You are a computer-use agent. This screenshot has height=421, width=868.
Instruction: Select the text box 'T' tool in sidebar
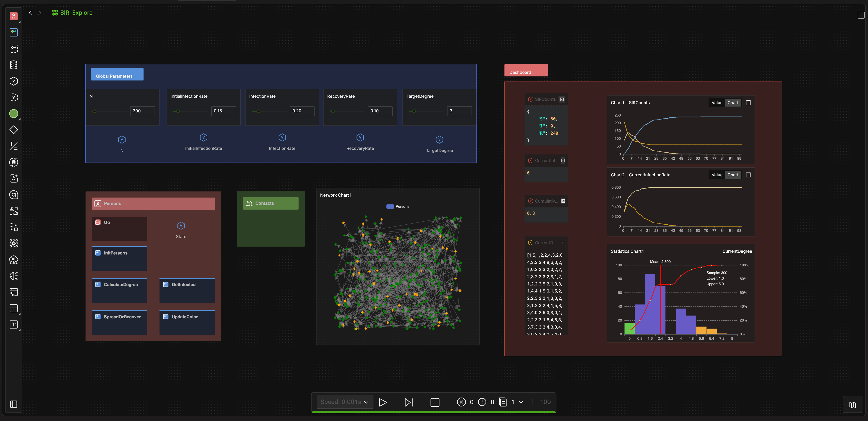pos(13,325)
